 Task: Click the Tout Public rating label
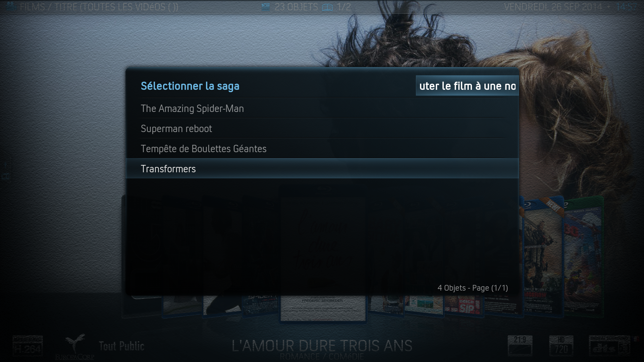(121, 346)
